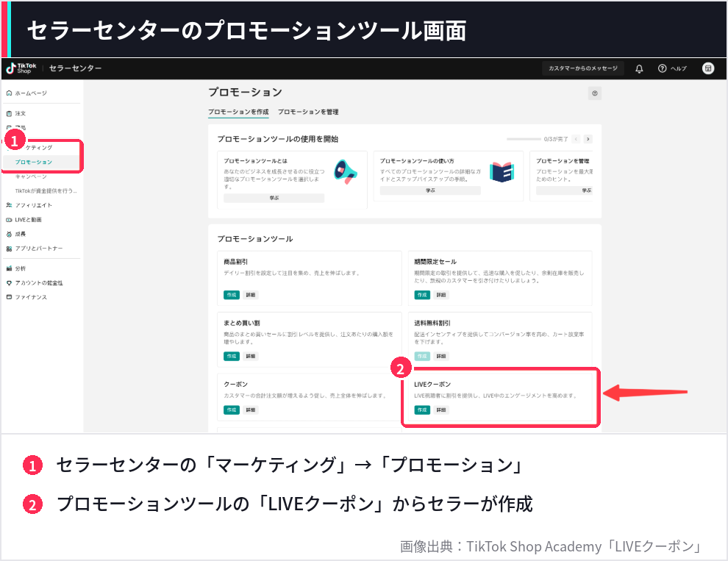Click 詳細 for 商品割引
This screenshot has height=561, width=728.
click(x=251, y=295)
